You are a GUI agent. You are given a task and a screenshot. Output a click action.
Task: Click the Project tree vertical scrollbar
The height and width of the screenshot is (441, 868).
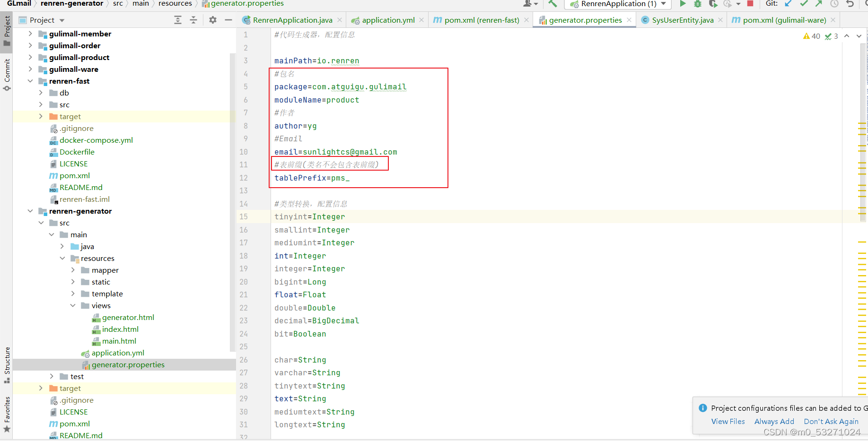[232, 202]
